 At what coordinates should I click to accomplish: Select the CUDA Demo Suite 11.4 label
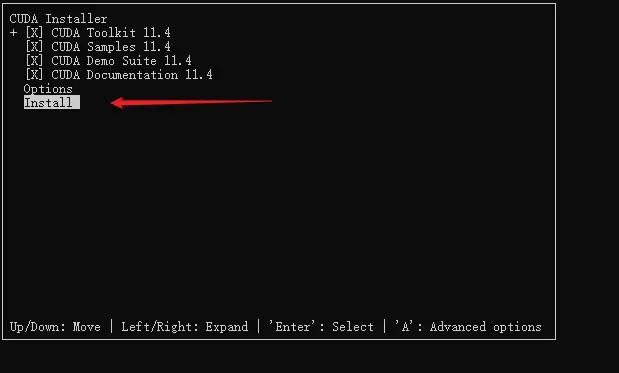122,61
